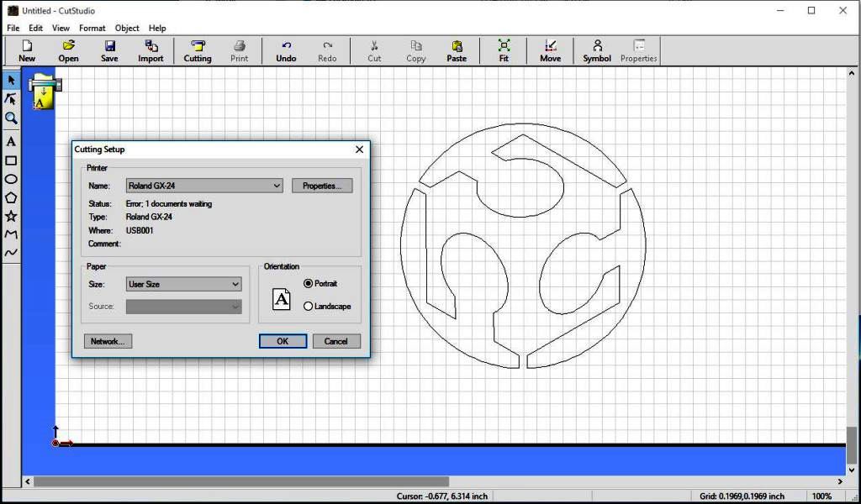Choose the magnifier zoom tool

point(11,118)
